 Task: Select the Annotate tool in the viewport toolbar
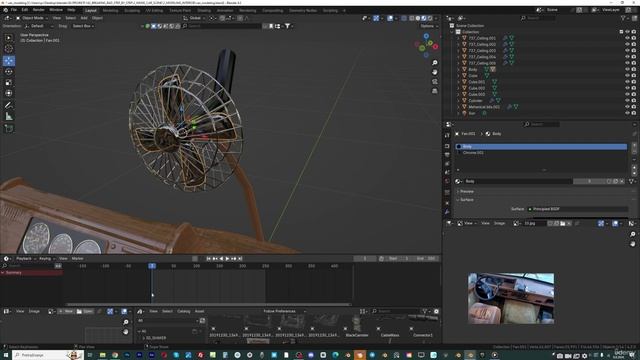(9, 105)
